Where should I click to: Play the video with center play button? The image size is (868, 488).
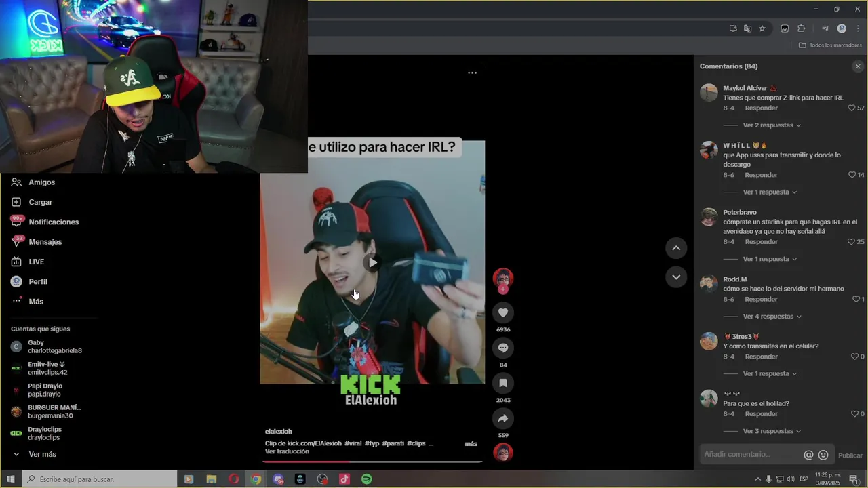tap(372, 262)
